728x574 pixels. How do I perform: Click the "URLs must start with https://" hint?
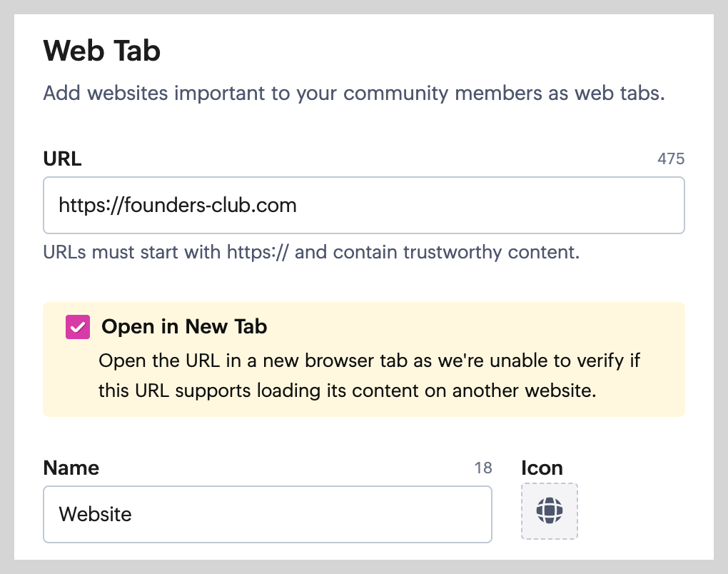[311, 253]
